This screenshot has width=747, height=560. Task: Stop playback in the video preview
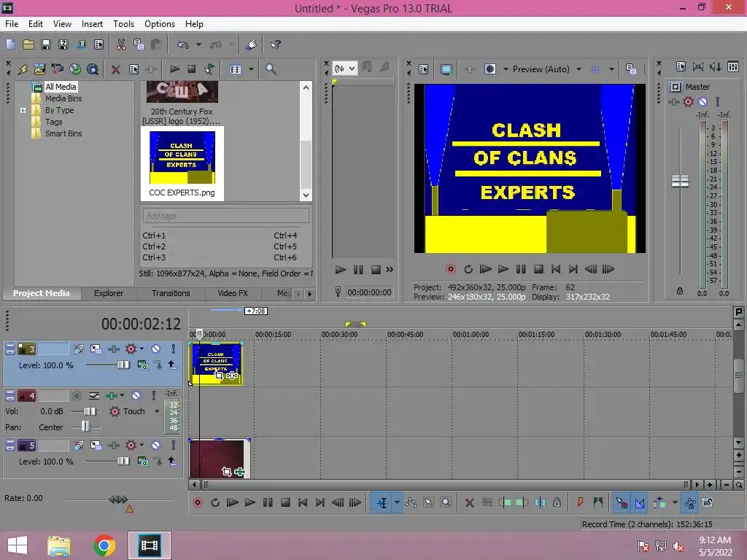(538, 270)
